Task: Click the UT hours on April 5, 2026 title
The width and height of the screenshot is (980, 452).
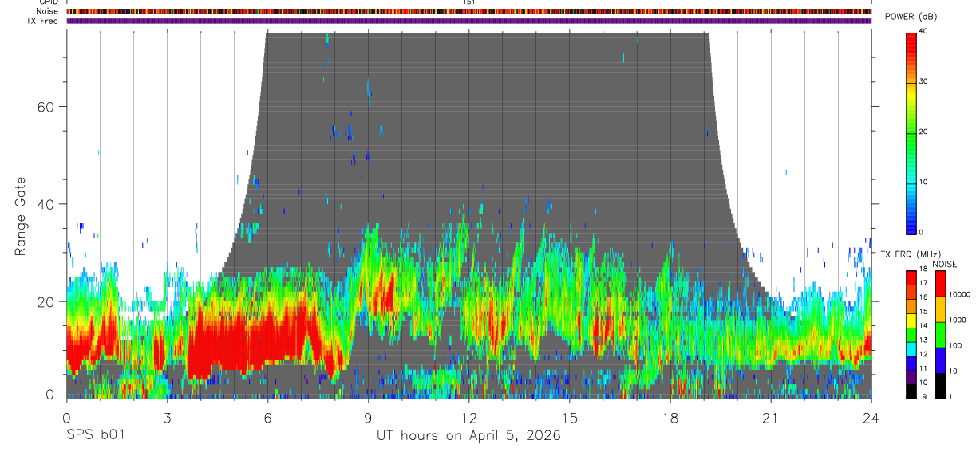Action: coord(468,435)
